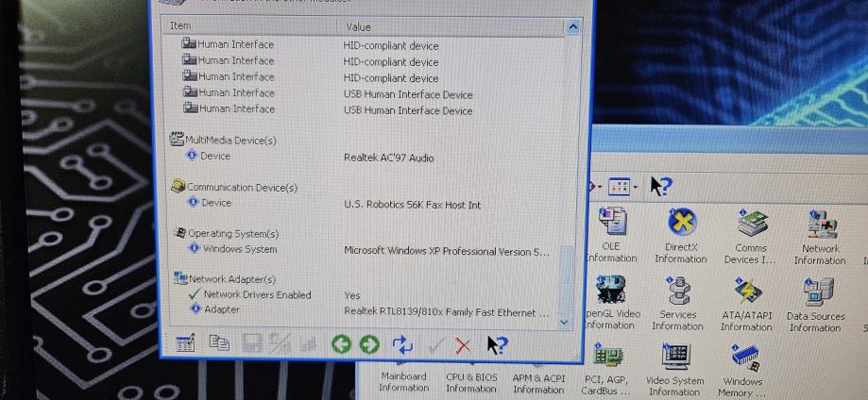The image size is (868, 400).
Task: Click the dialog's What's This help cursor icon
Action: tap(497, 345)
